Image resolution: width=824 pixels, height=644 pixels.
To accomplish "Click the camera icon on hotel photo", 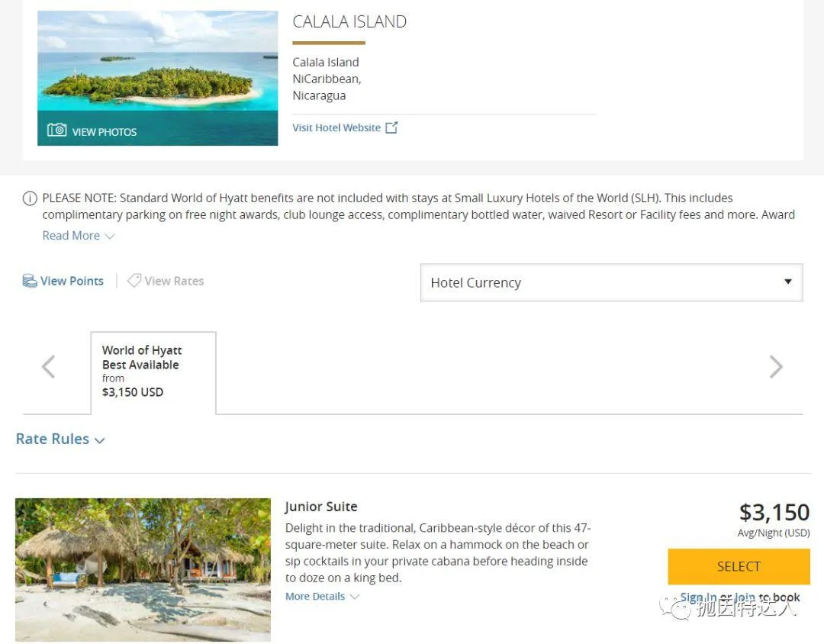I will (56, 130).
